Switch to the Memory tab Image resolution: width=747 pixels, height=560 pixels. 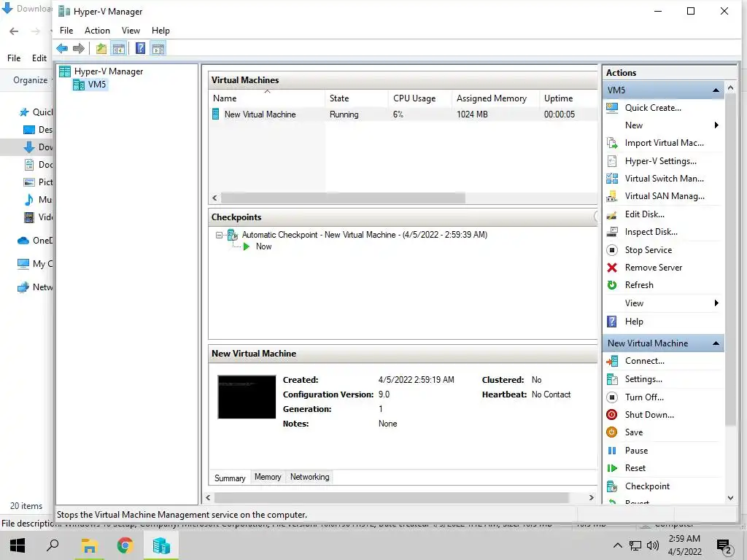pos(268,477)
